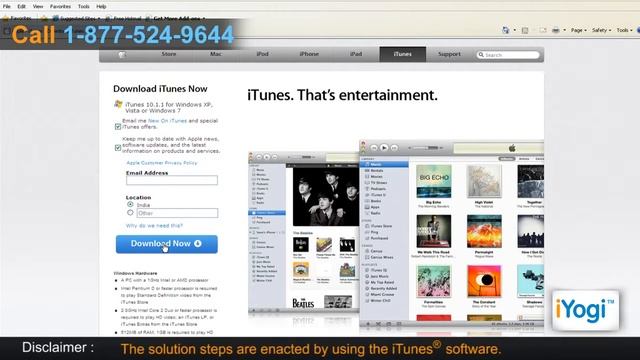Click the Download Now button

167,244
